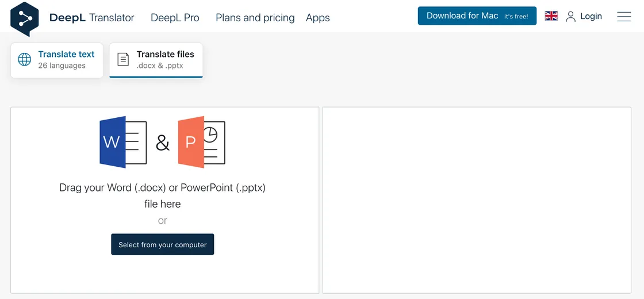Click Download for Mac button

pyautogui.click(x=477, y=16)
